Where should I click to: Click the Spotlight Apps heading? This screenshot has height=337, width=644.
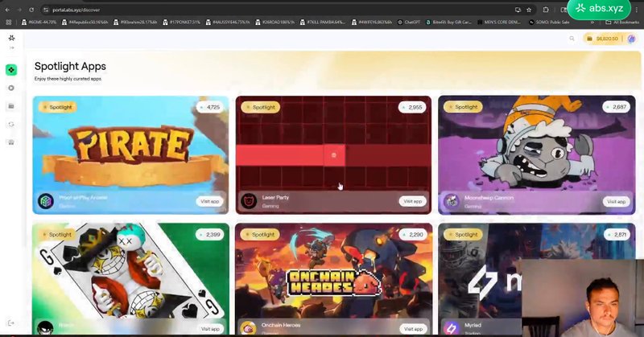pyautogui.click(x=70, y=66)
